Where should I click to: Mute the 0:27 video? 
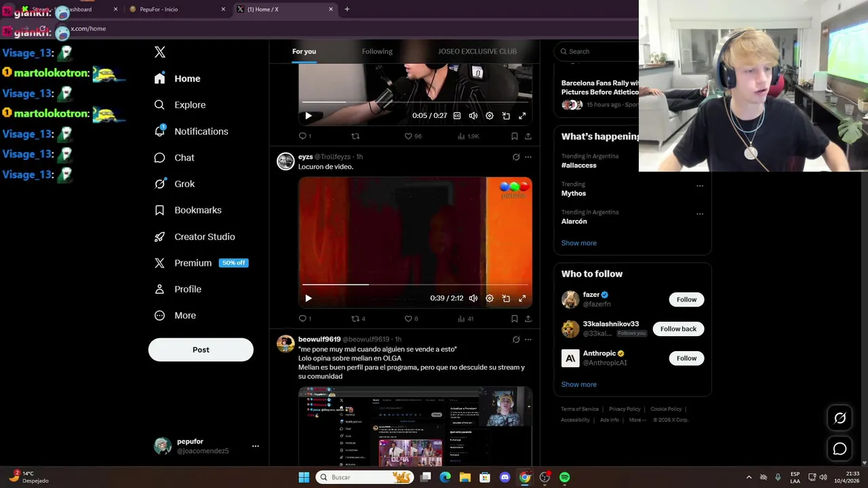click(473, 116)
